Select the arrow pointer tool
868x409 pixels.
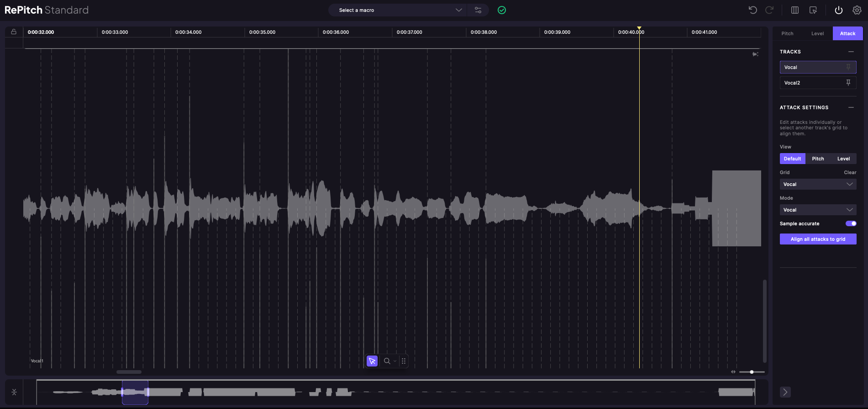[x=372, y=361]
